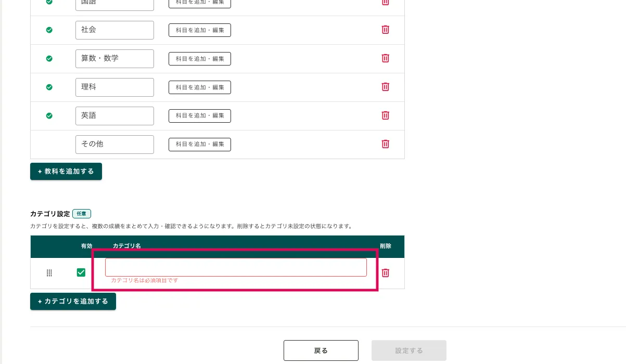Click the 設定する submit button

pyautogui.click(x=408, y=350)
